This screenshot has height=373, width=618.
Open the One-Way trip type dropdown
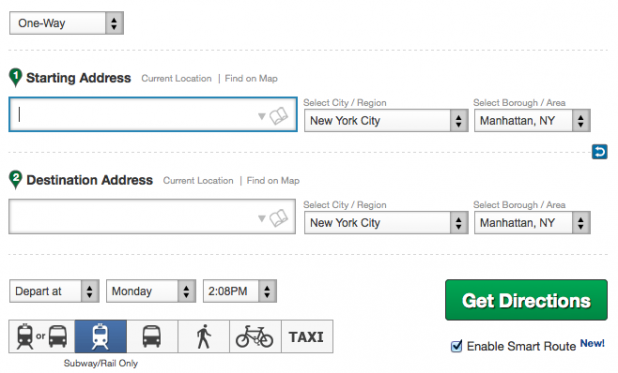click(67, 23)
